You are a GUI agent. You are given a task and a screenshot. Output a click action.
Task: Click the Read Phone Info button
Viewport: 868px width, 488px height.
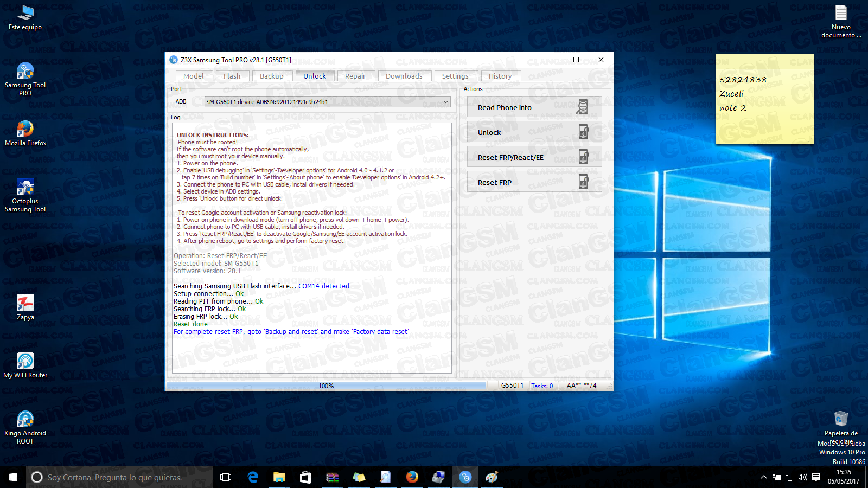click(534, 107)
